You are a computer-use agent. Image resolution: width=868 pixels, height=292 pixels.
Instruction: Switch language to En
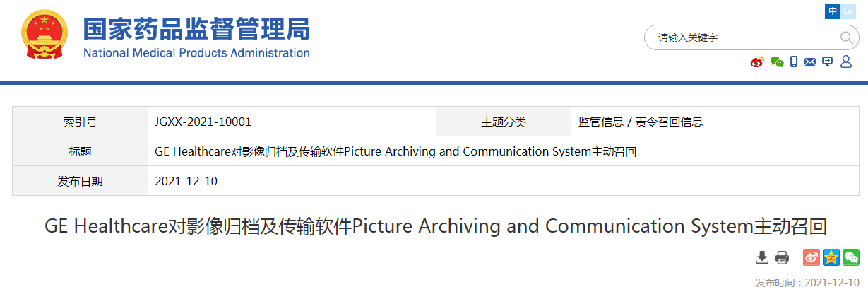tap(848, 11)
